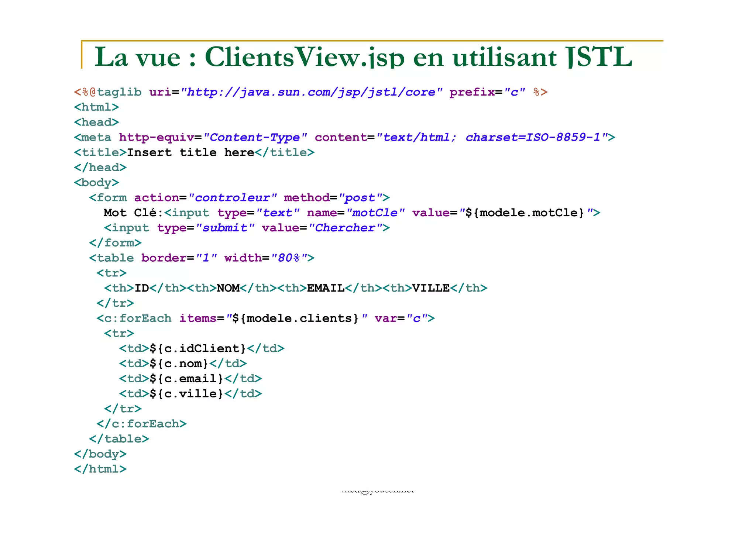Select the opening <body> tag line
Screen dimensions: 756x534
96,183
